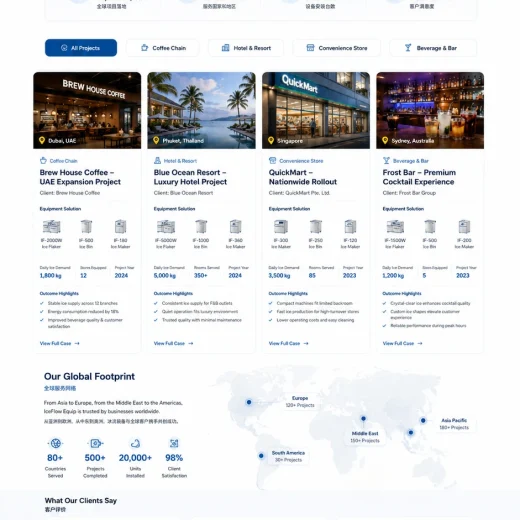Click the IF-200 Ice Maker equipment icon
520x520 pixels.
pyautogui.click(x=464, y=227)
